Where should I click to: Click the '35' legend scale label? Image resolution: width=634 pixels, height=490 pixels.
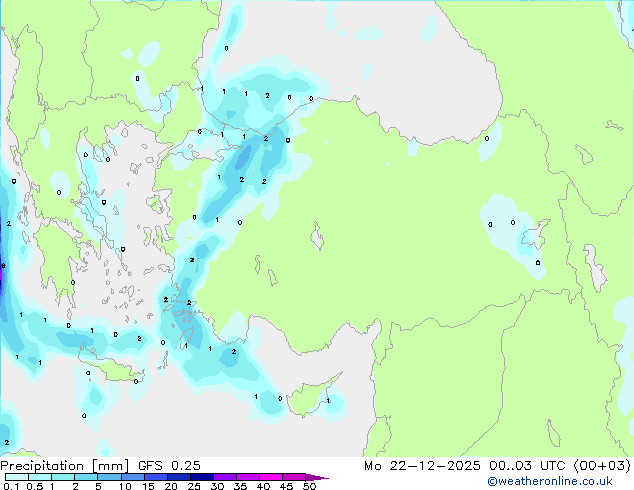(240, 486)
